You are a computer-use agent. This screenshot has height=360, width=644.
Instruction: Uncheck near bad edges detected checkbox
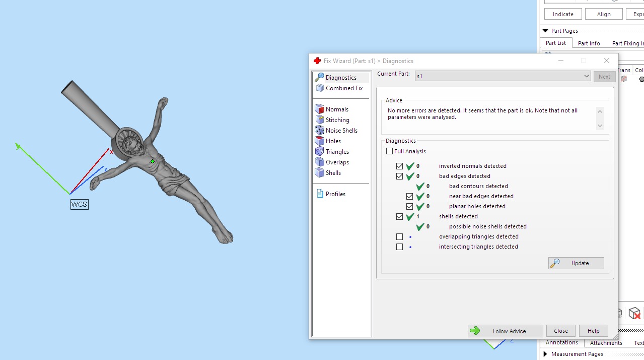click(409, 196)
